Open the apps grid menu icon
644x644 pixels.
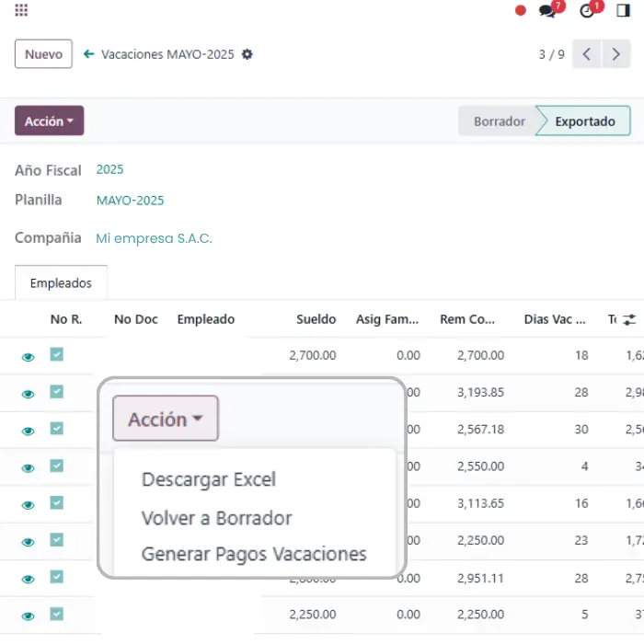point(21,11)
